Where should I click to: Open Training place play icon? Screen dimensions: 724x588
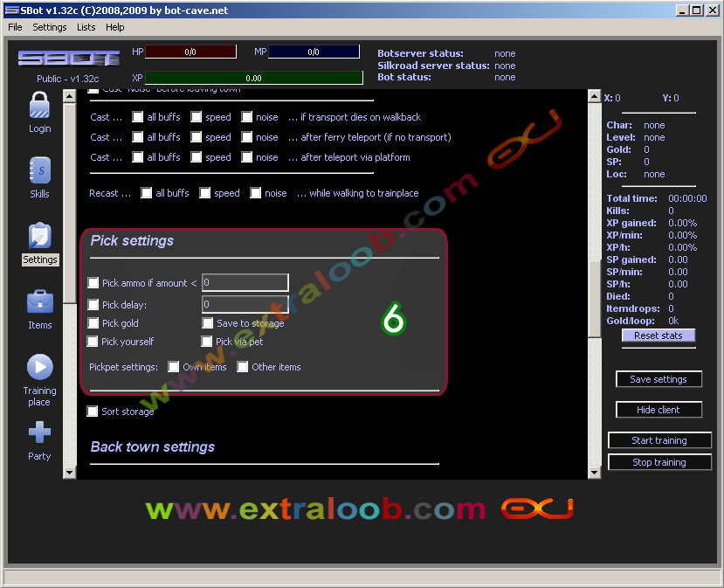pyautogui.click(x=39, y=367)
